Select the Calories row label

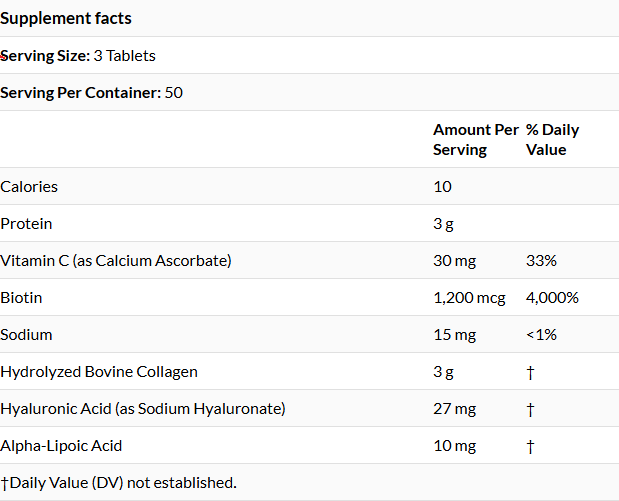[29, 187]
